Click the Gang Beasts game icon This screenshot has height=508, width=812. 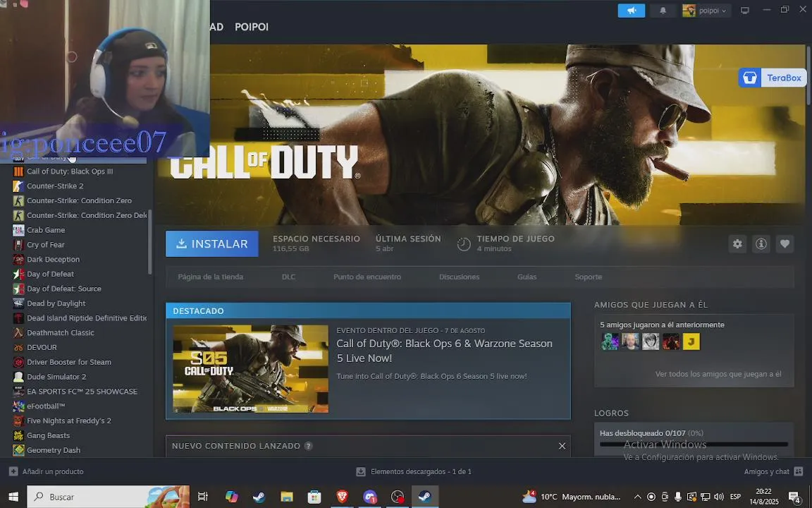click(x=18, y=435)
